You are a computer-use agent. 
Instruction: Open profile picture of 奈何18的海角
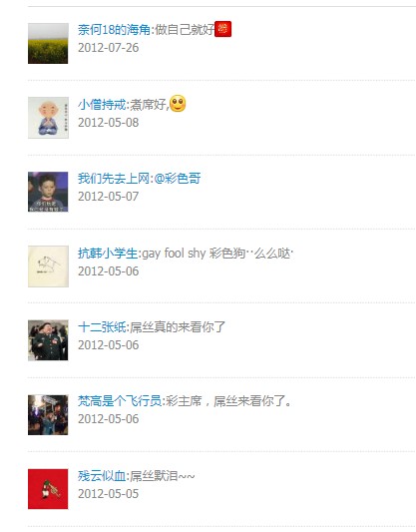(x=48, y=44)
